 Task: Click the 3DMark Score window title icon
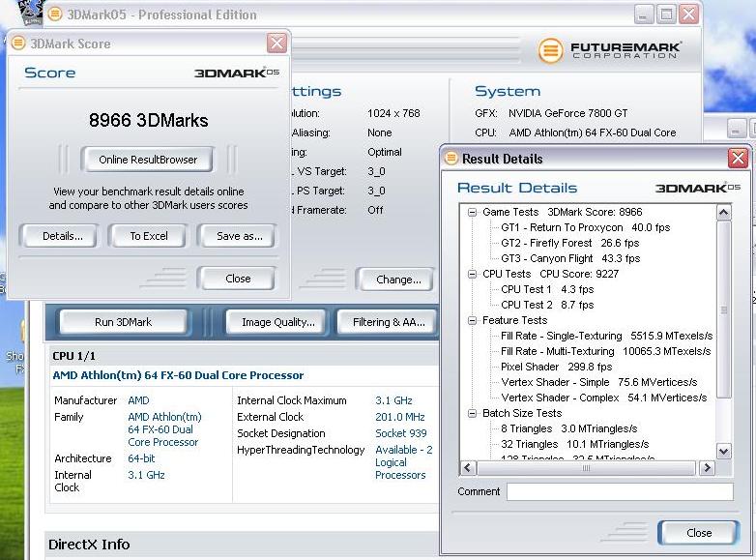click(18, 43)
